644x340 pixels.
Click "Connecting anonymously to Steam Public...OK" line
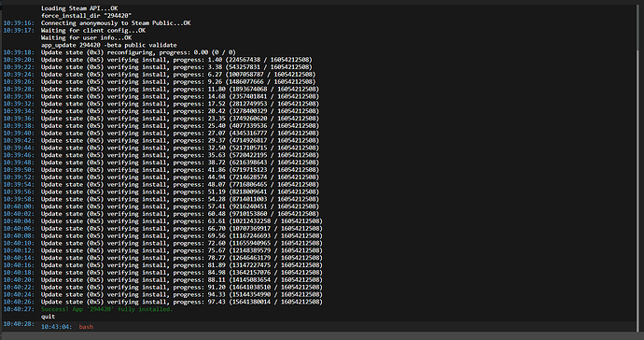point(116,23)
